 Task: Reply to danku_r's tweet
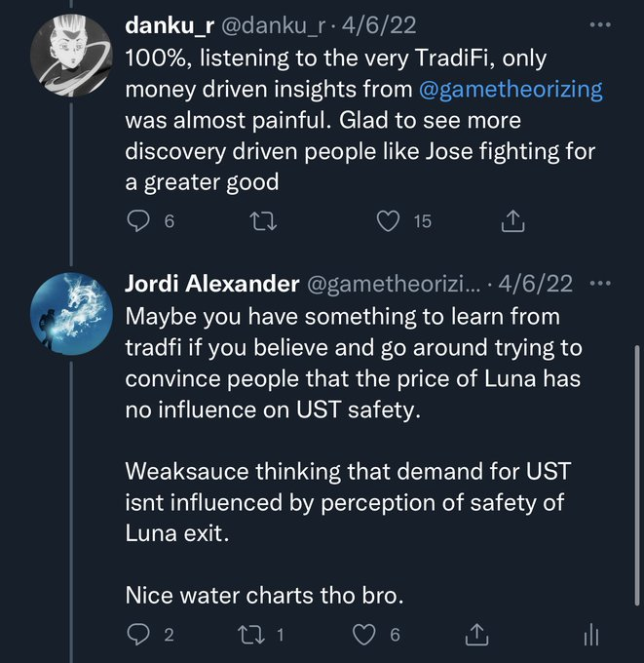click(x=137, y=221)
